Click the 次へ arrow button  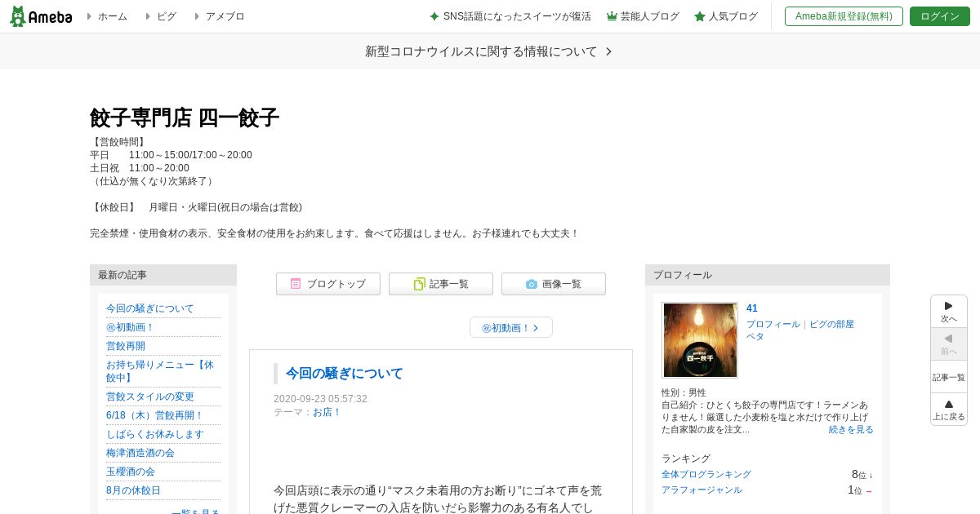tap(949, 312)
